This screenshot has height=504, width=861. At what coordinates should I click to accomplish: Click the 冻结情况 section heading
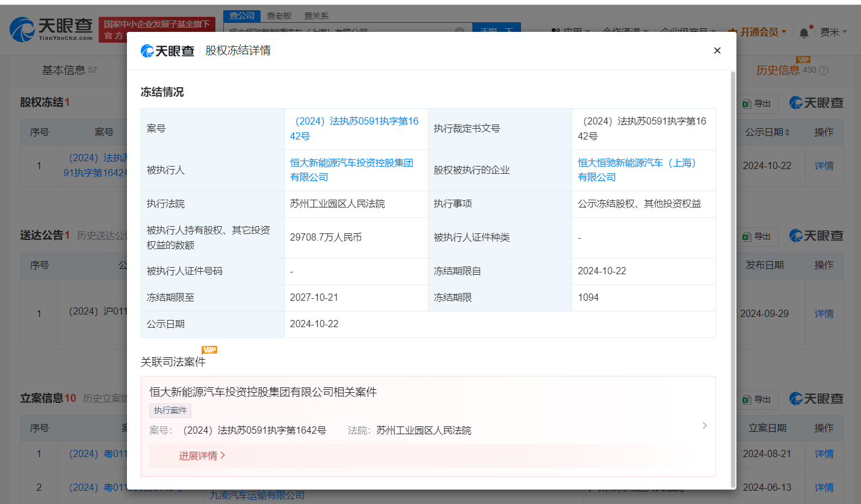coord(162,92)
